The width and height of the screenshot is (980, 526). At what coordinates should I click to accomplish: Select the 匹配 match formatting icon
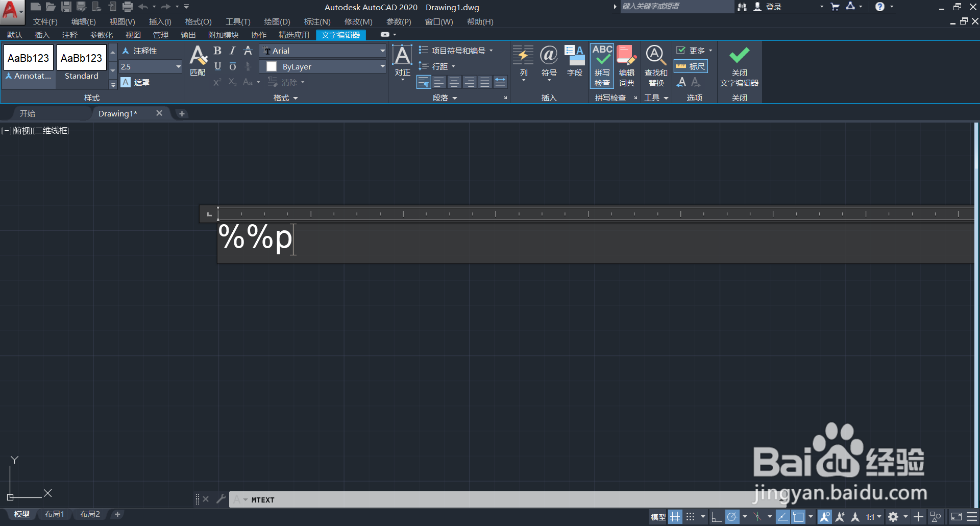(x=198, y=59)
